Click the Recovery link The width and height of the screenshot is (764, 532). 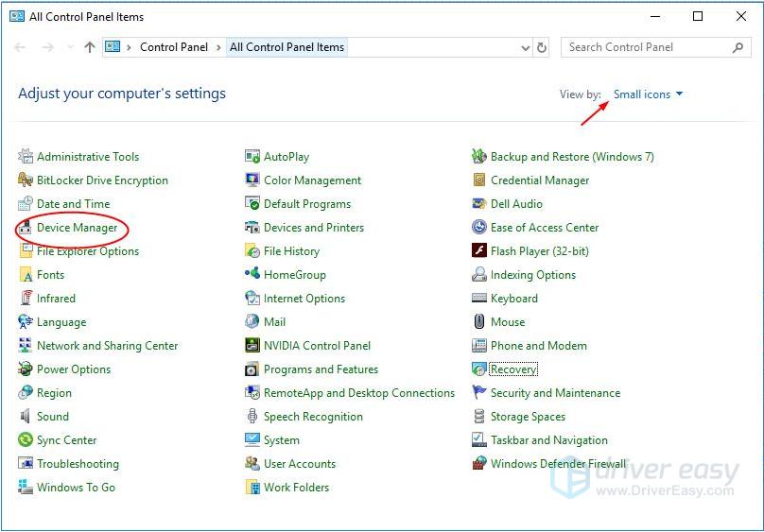[x=513, y=369]
